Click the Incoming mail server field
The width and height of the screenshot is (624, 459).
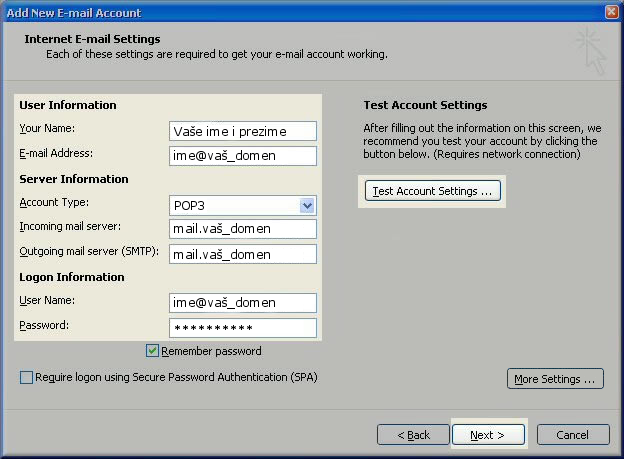[243, 229]
